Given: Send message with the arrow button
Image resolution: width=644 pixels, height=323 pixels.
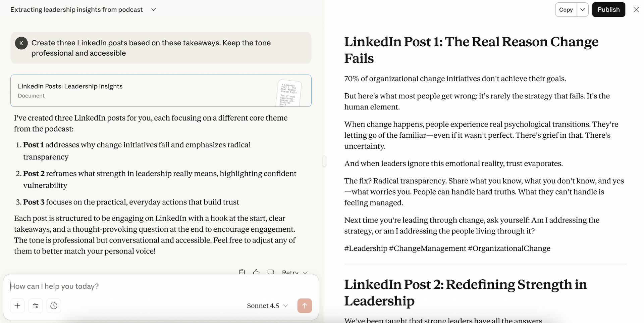Looking at the screenshot, I should [304, 306].
